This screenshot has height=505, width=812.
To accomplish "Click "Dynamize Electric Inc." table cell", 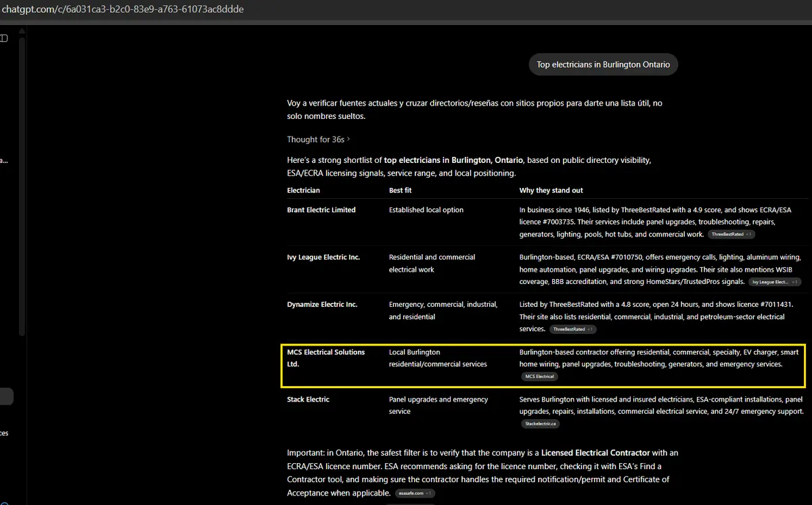I will click(x=321, y=305).
